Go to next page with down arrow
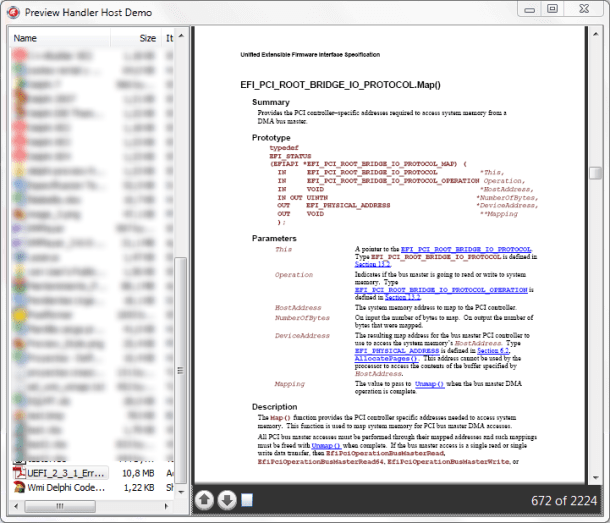 point(226,499)
